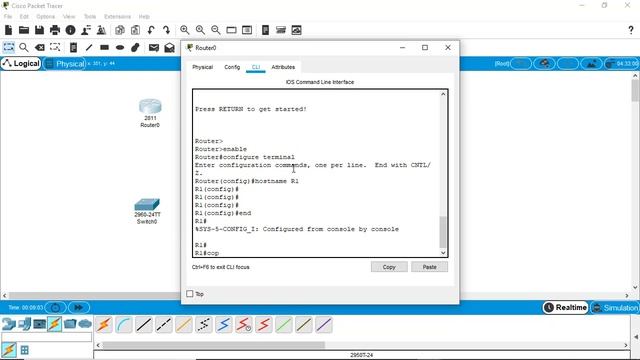Click the Redo arrow icon
The image size is (640, 360).
coord(166,30)
